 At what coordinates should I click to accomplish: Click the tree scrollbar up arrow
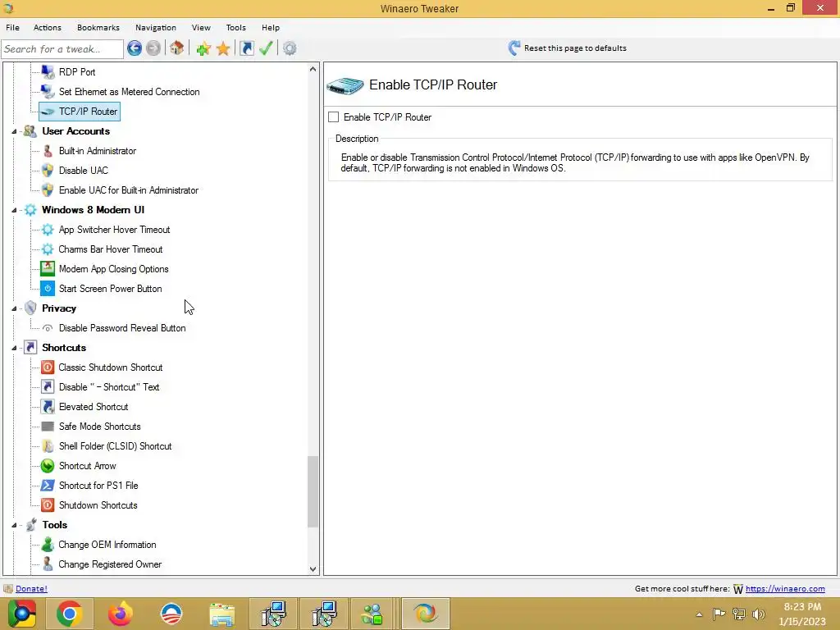click(313, 69)
